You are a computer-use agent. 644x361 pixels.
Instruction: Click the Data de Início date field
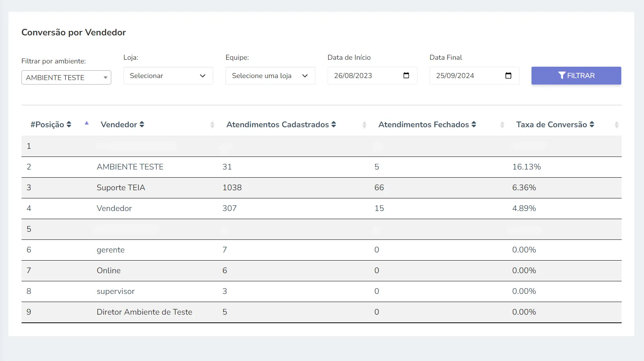(x=372, y=76)
